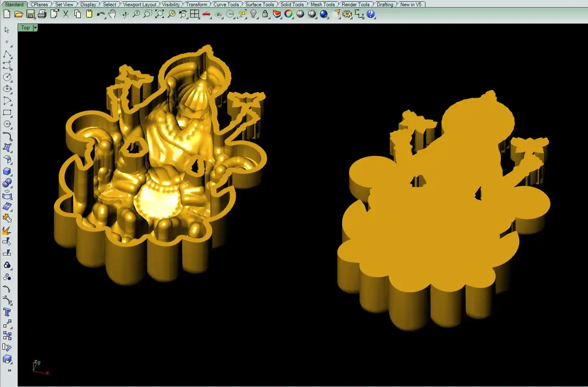This screenshot has width=588, height=387.
Task: Select the Text object tool
Action: pyautogui.click(x=7, y=312)
